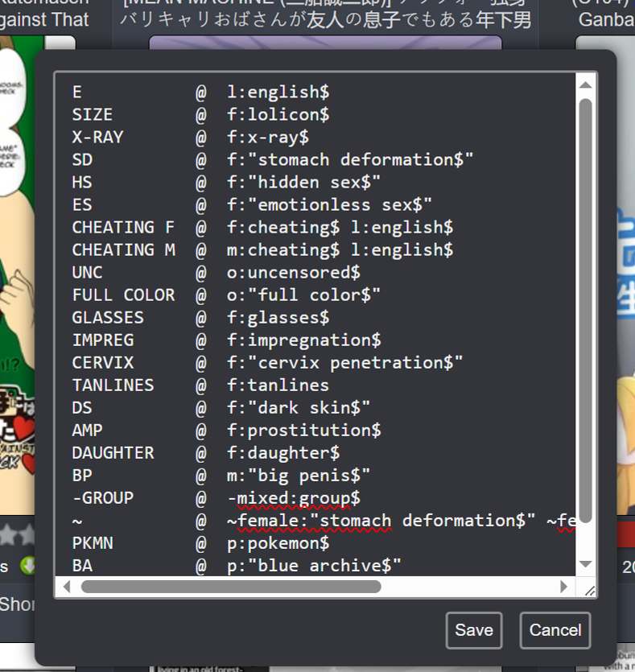Place cursor on the 'l:english$' text in the E row
Viewport: 635px width, 672px height.
pyautogui.click(x=278, y=92)
